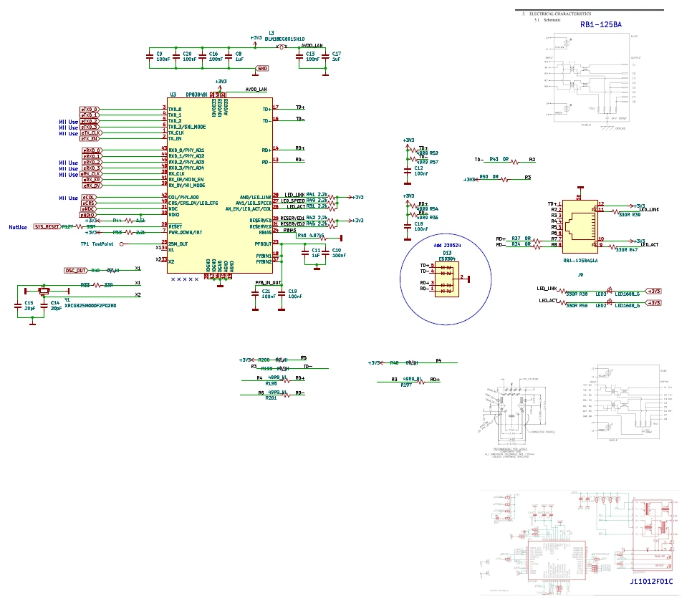
Task: Click the eMDC net label
Action: point(87,209)
